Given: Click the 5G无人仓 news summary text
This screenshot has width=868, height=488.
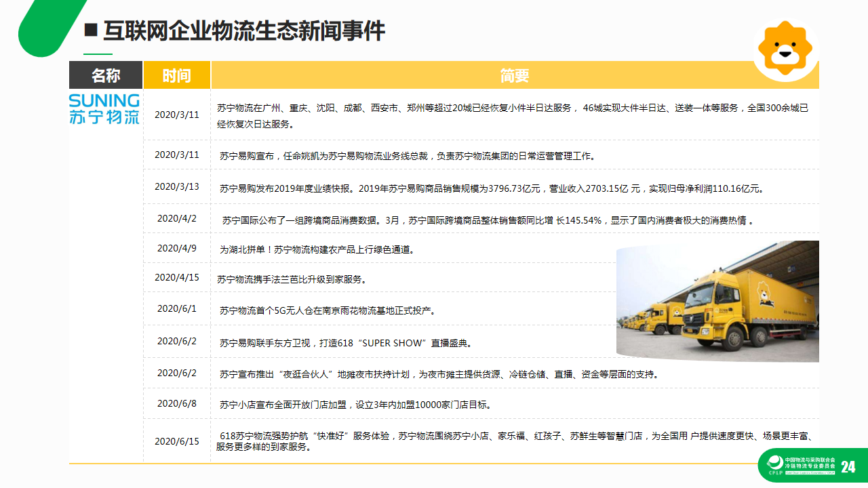Looking at the screenshot, I should [327, 310].
